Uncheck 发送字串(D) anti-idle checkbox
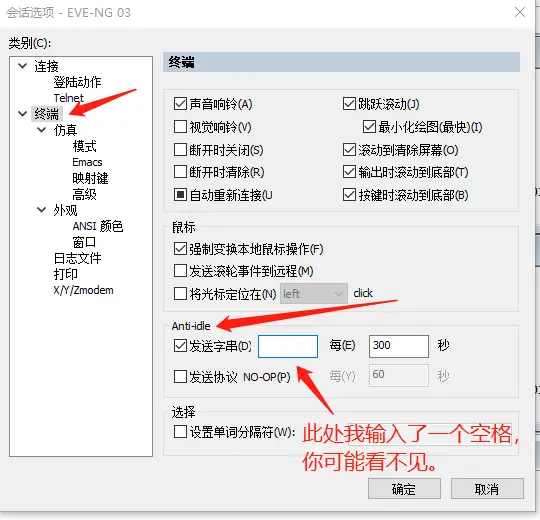Viewport: 540px width, 520px height. click(180, 346)
